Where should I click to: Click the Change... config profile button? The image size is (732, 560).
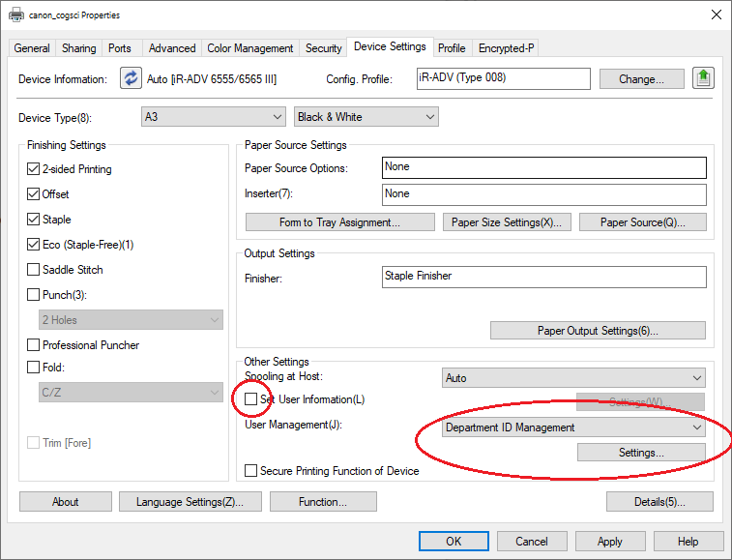point(641,79)
